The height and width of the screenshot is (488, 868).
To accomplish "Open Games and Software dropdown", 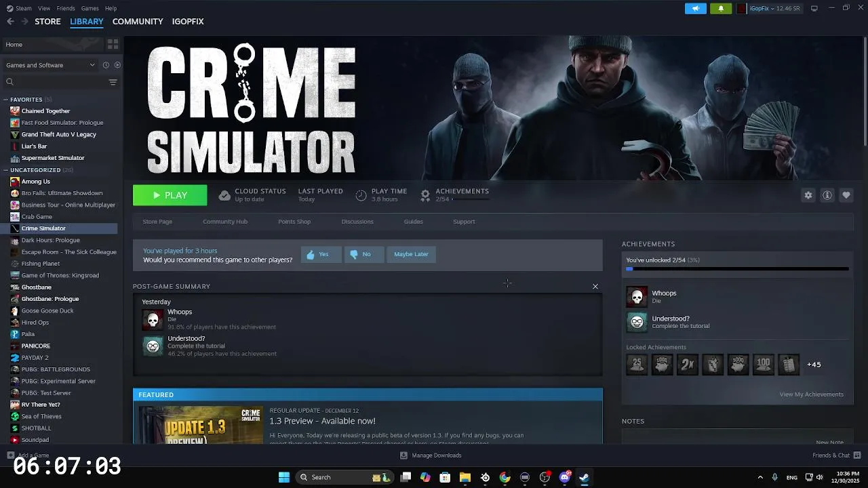I will tap(50, 65).
